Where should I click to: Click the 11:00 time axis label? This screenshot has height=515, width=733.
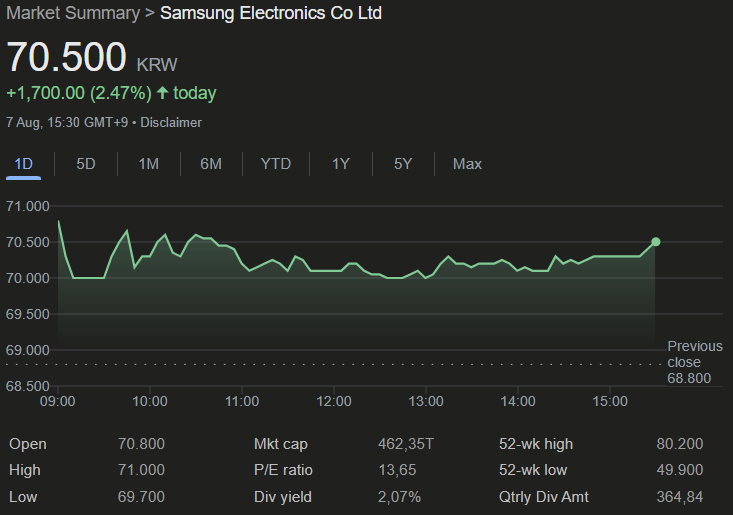click(x=242, y=401)
